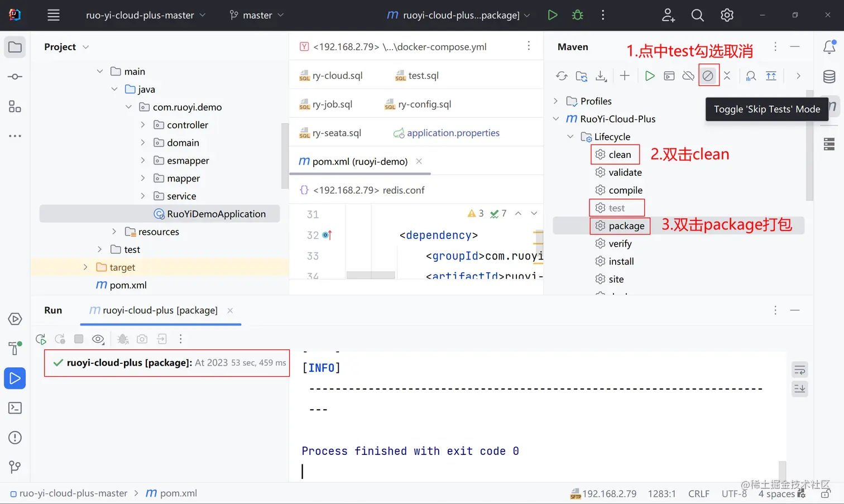Open the Structure tool window
This screenshot has width=844, height=504.
[x=15, y=106]
